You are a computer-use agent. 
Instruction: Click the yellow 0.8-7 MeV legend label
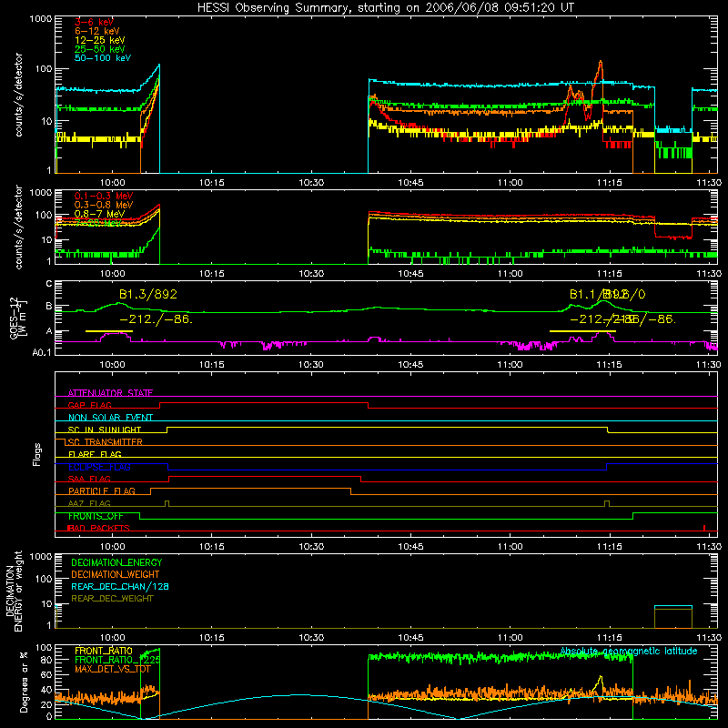pos(99,214)
